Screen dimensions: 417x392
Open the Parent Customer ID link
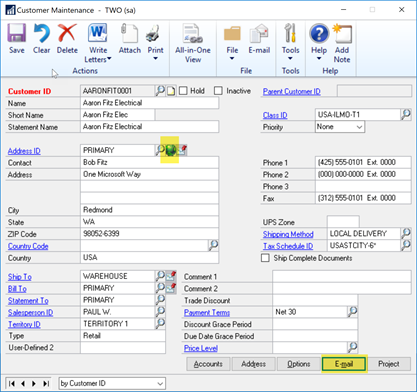tap(292, 91)
